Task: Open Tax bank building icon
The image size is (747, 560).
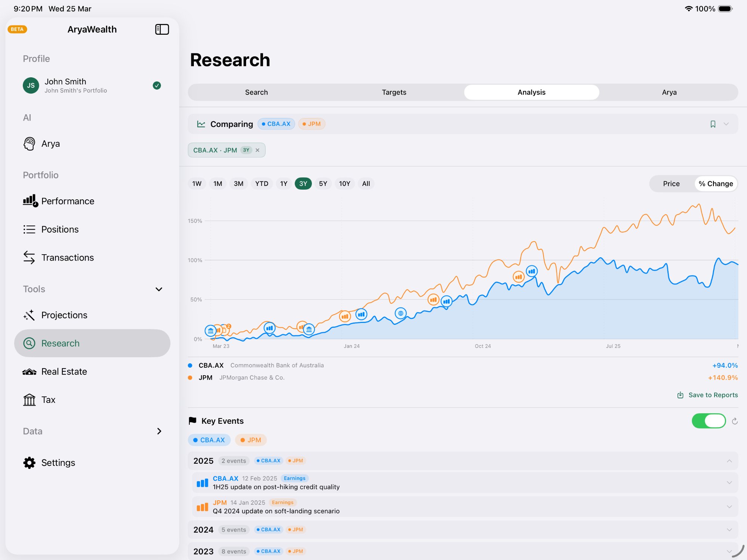Action: pos(29,400)
